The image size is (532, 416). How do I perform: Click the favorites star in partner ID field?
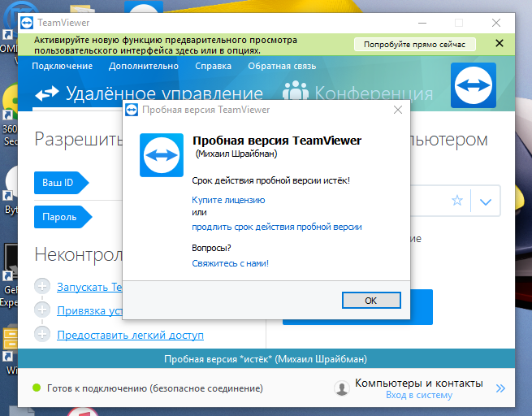pyautogui.click(x=457, y=201)
